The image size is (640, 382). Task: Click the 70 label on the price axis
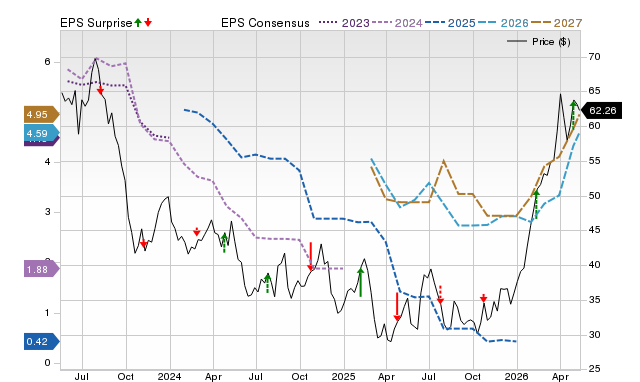(x=595, y=57)
